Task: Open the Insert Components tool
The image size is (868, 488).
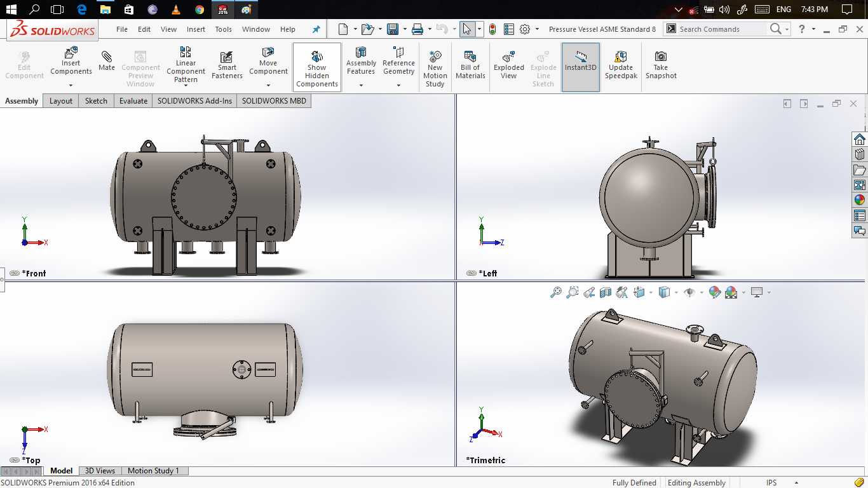Action: [71, 61]
